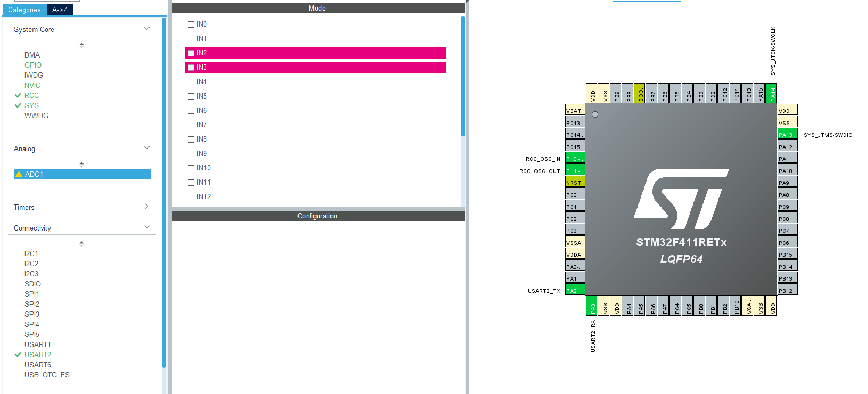The image size is (868, 394).
Task: Enable the IN10 channel checkbox
Action: pos(191,168)
